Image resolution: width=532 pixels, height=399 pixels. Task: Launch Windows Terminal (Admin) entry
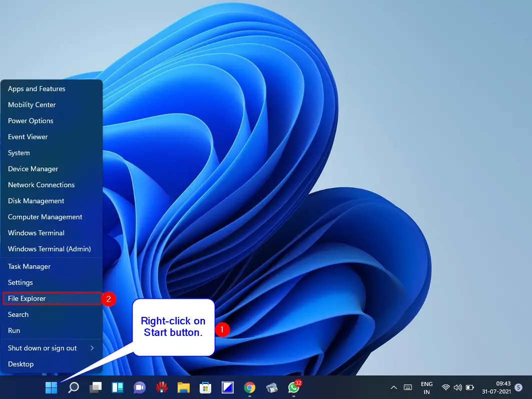point(52,249)
